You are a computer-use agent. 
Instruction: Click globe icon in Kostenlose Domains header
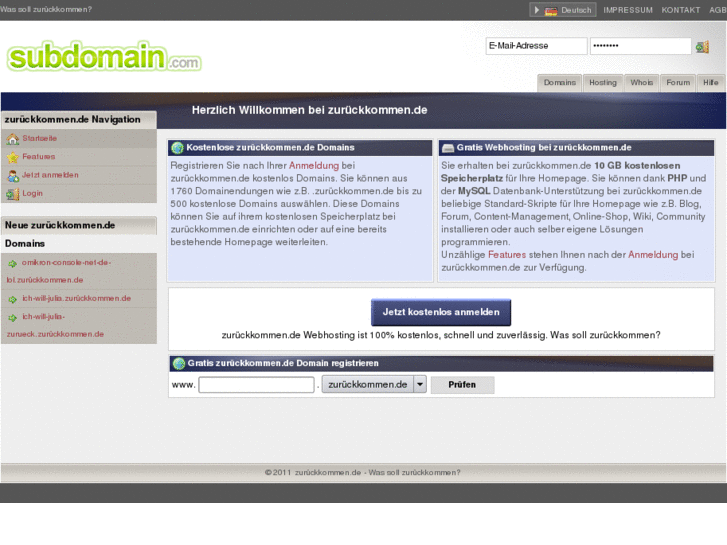click(x=178, y=148)
